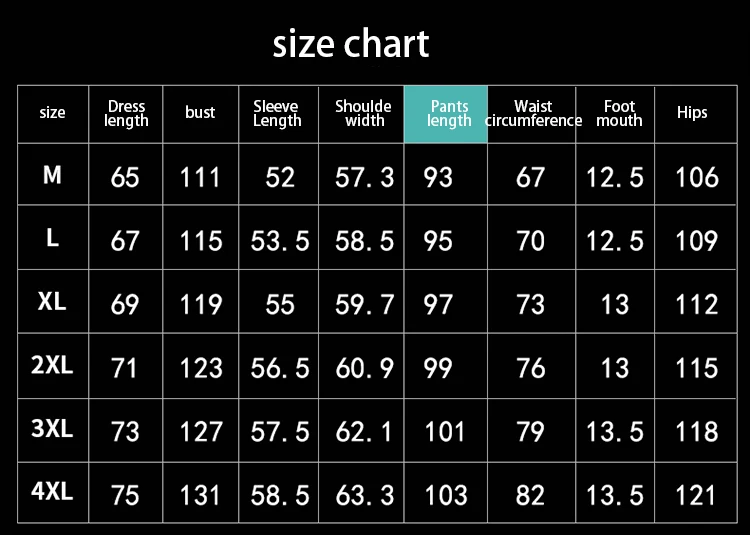
Task: Select the 3XL size row label
Action: (x=52, y=429)
